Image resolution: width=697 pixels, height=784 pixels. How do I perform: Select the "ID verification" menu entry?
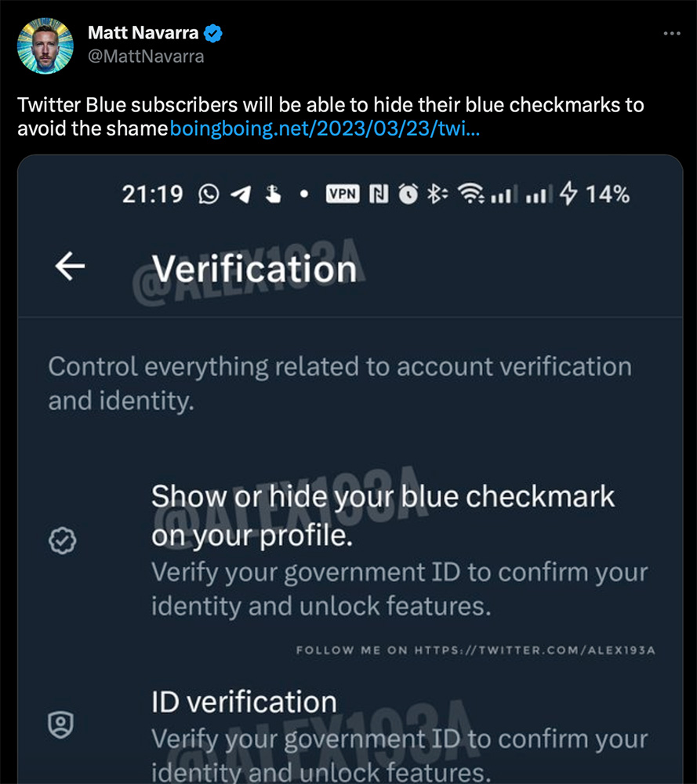(244, 702)
